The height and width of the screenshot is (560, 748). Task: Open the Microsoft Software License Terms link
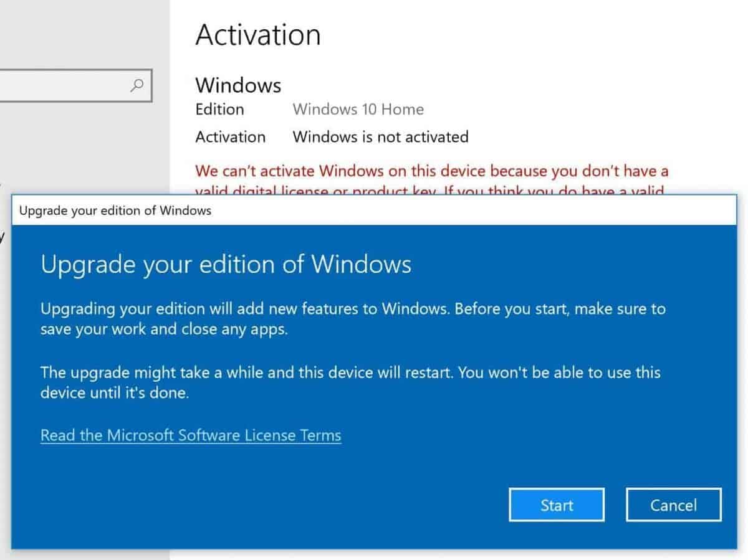click(190, 435)
